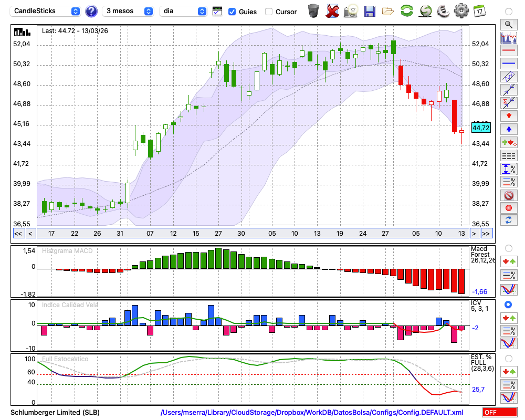Screen dimensions: 525x420
Task: Enable the Cursor checkbox
Action: point(268,12)
